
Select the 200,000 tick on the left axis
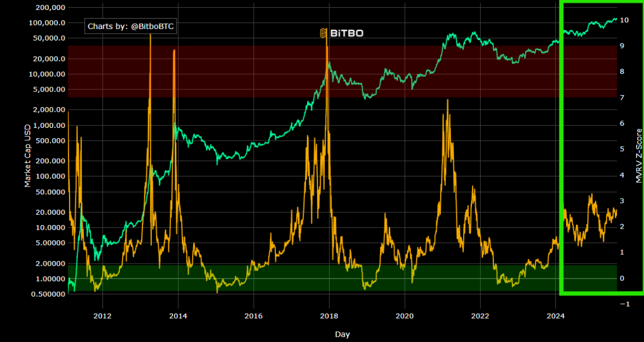pyautogui.click(x=47, y=8)
